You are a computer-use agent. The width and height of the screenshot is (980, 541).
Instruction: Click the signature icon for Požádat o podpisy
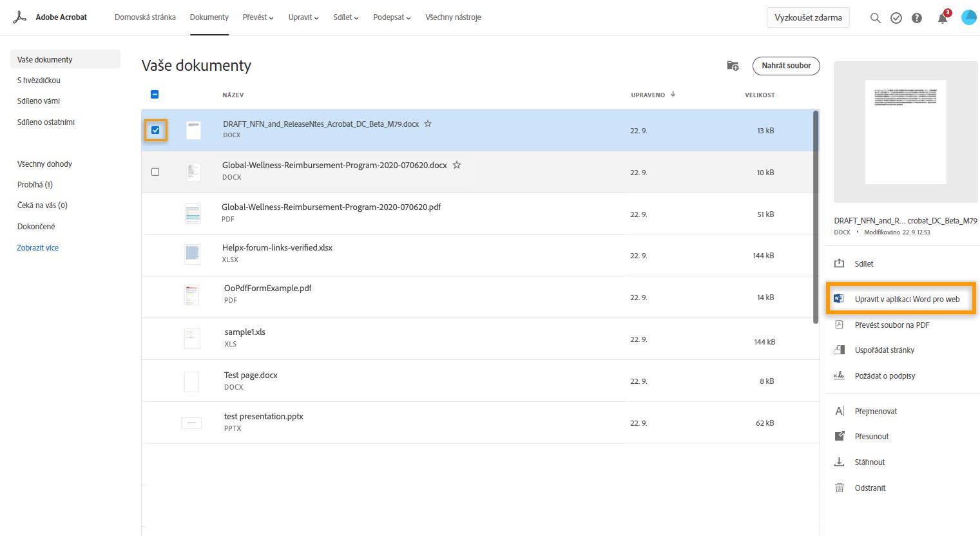pyautogui.click(x=839, y=375)
